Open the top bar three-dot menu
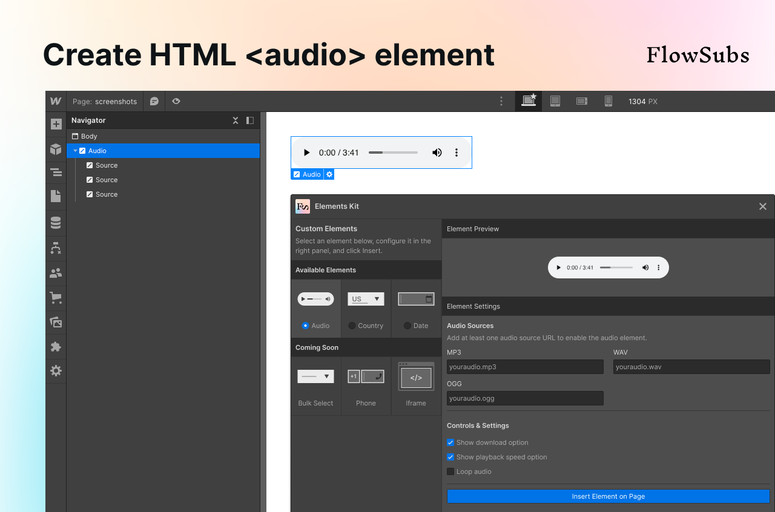 point(501,101)
